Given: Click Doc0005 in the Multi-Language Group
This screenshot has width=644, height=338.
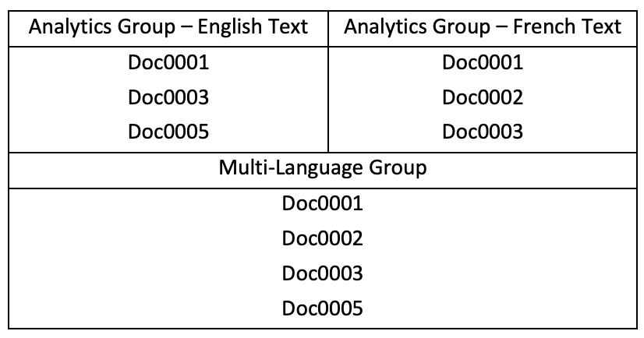Looking at the screenshot, I should 323,308.
